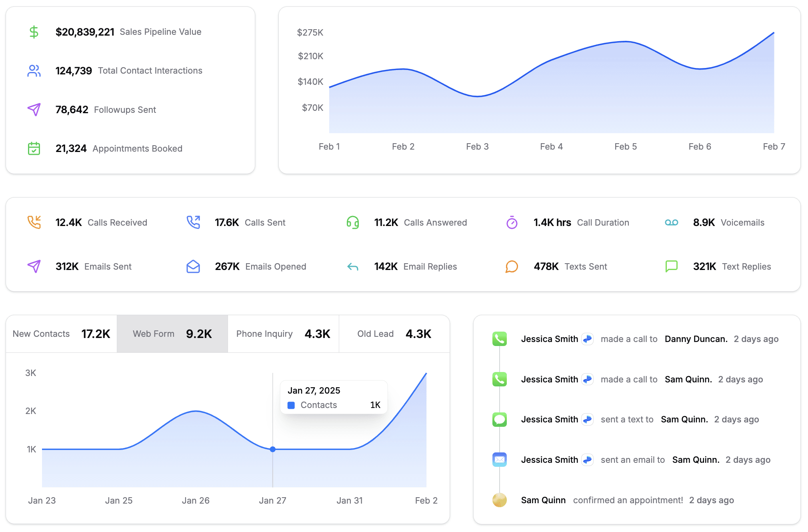Click the Feb 5 peak on pipeline chart

point(626,42)
